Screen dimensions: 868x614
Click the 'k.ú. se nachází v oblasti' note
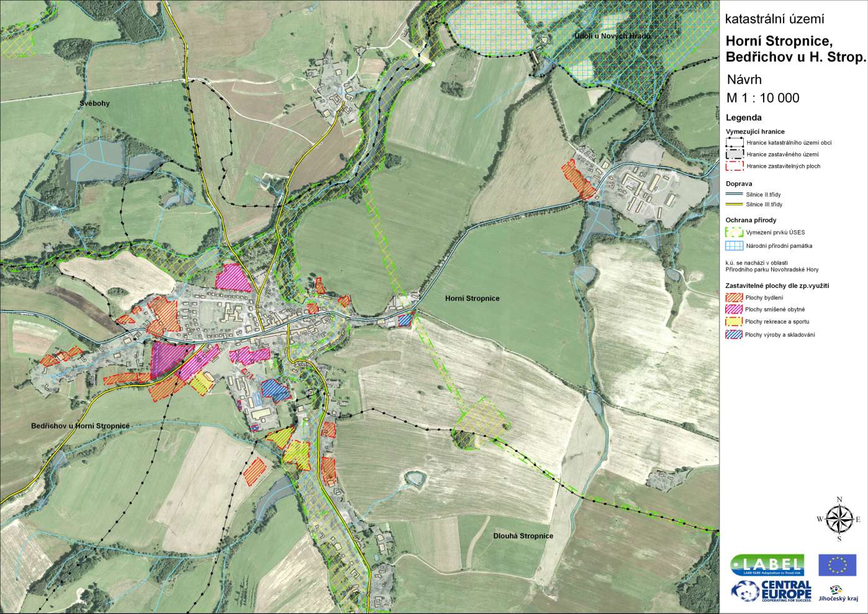point(756,263)
